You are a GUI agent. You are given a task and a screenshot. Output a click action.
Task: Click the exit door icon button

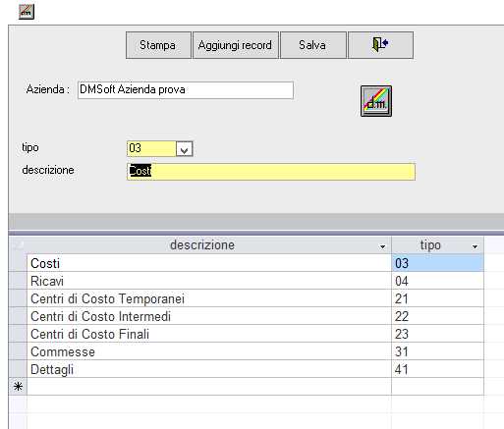pos(380,45)
